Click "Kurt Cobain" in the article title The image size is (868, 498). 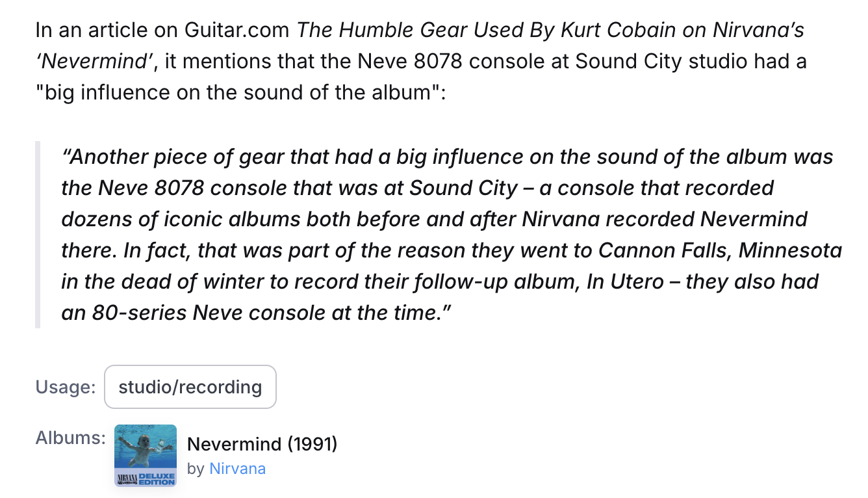click(x=619, y=30)
